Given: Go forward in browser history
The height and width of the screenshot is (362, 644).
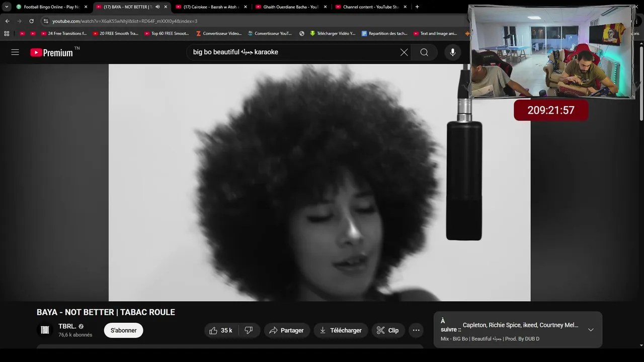Looking at the screenshot, I should click(x=19, y=21).
